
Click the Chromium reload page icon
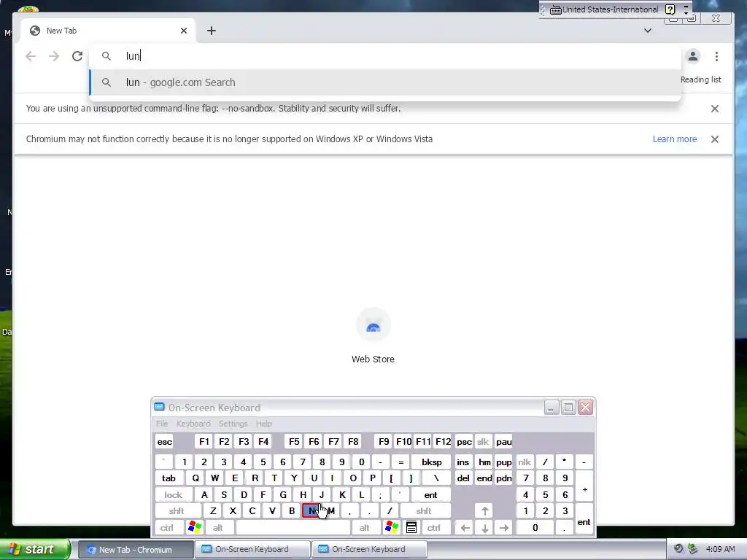[77, 56]
